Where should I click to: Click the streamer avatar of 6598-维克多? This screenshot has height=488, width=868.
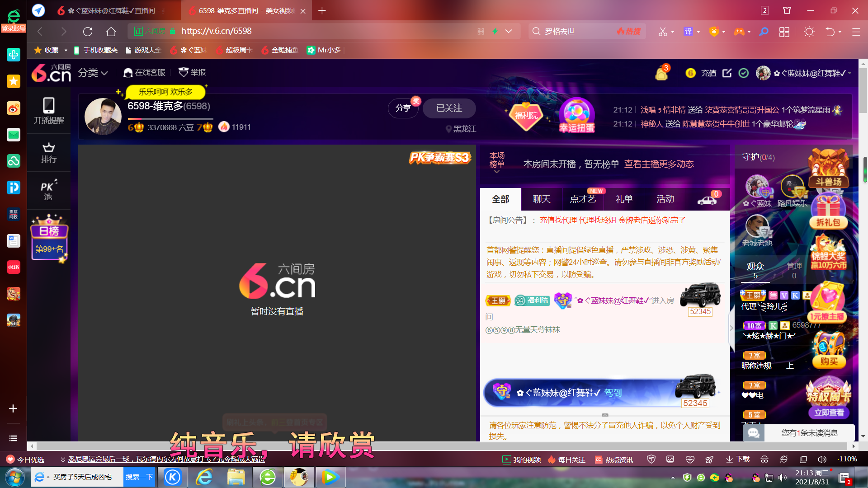click(103, 116)
